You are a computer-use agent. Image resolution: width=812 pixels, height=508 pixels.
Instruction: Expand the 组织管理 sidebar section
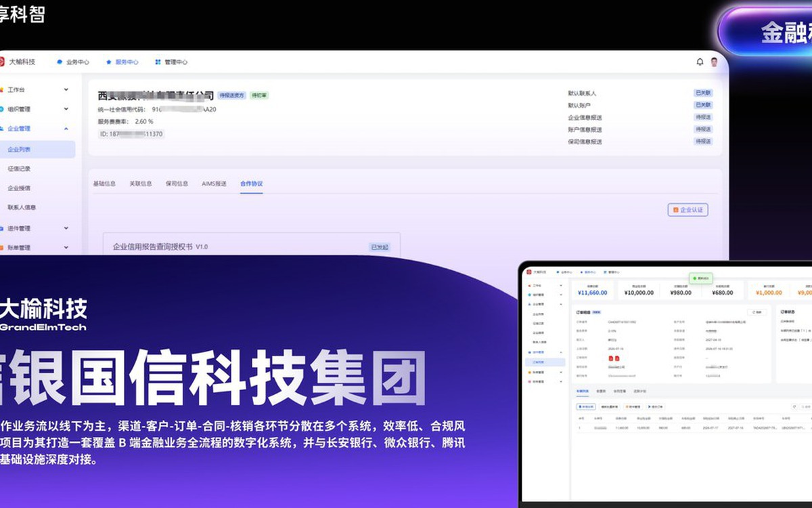(x=66, y=109)
